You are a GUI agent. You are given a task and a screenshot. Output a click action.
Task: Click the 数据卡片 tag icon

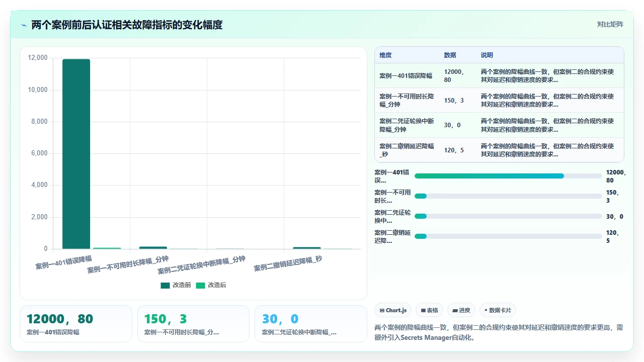pos(486,310)
